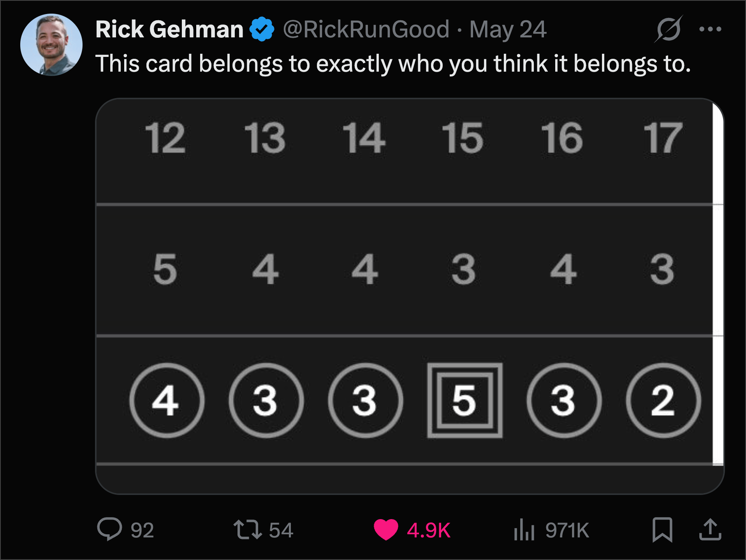Open view analytics bar chart icon
746x560 pixels.
tap(524, 530)
